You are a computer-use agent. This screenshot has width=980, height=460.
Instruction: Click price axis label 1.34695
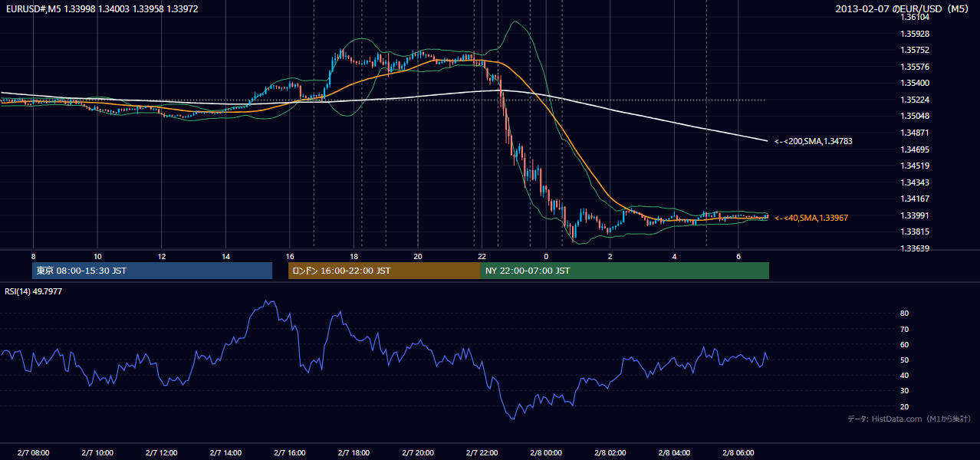pyautogui.click(x=915, y=149)
